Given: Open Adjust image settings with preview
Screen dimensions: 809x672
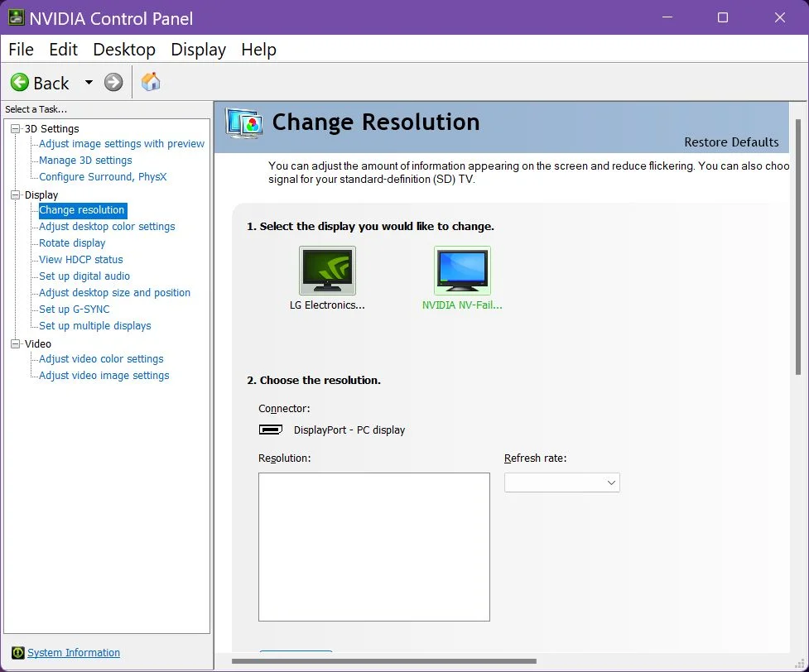Looking at the screenshot, I should click(x=121, y=143).
